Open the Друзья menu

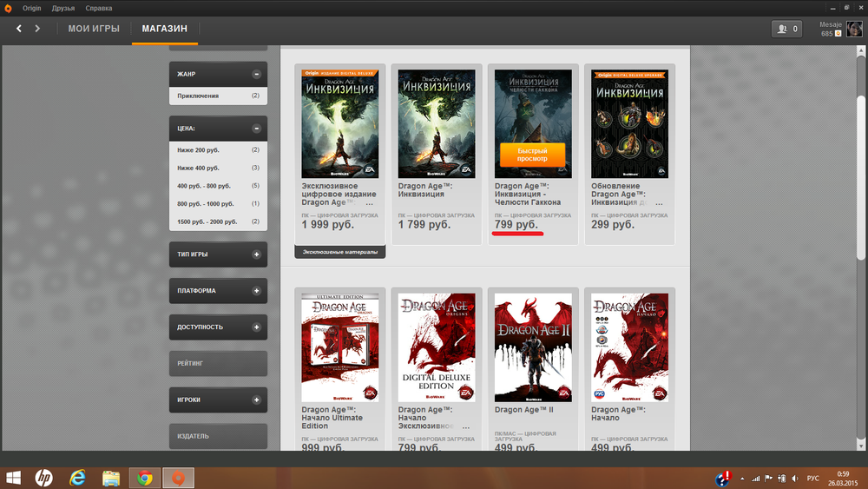pos(63,9)
